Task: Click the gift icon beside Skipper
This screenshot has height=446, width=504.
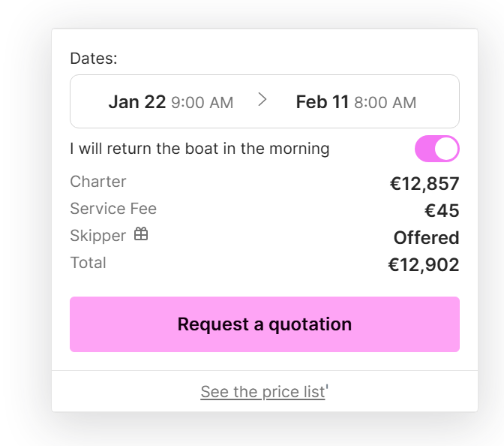Action: tap(141, 234)
